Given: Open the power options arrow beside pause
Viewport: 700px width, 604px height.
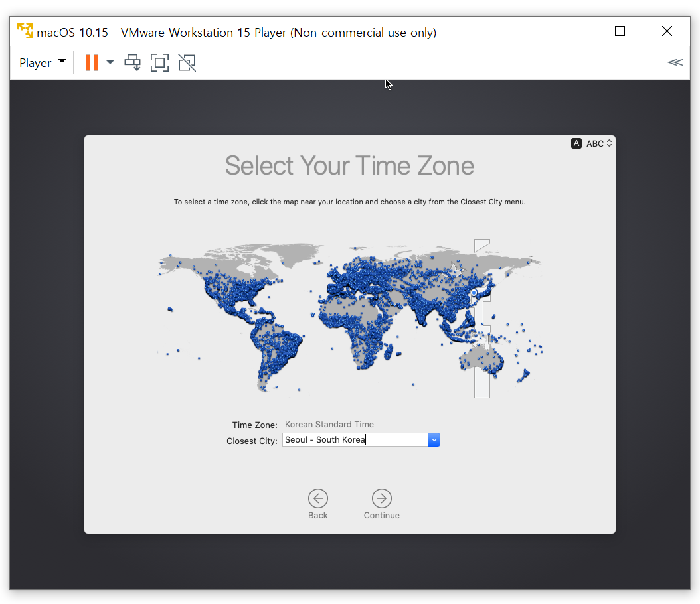Looking at the screenshot, I should 110,63.
